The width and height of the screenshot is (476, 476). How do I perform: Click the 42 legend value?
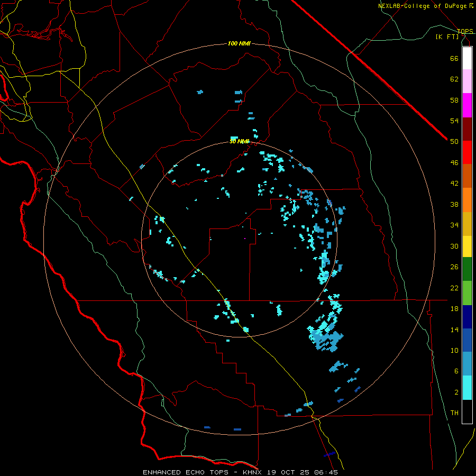click(454, 184)
